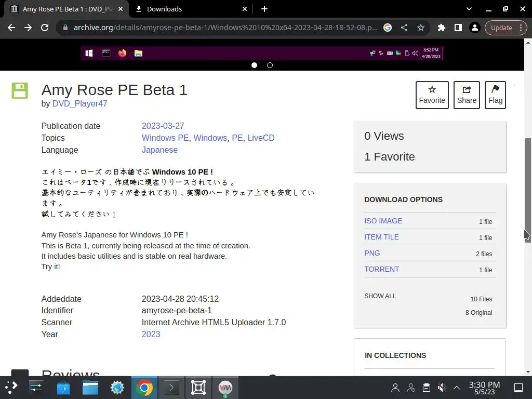Go forward with browser forward arrow
Screen dimensions: 532x399
pyautogui.click(x=28, y=28)
